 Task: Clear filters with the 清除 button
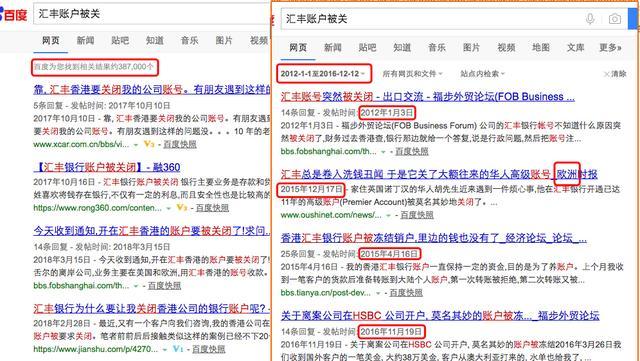(615, 74)
